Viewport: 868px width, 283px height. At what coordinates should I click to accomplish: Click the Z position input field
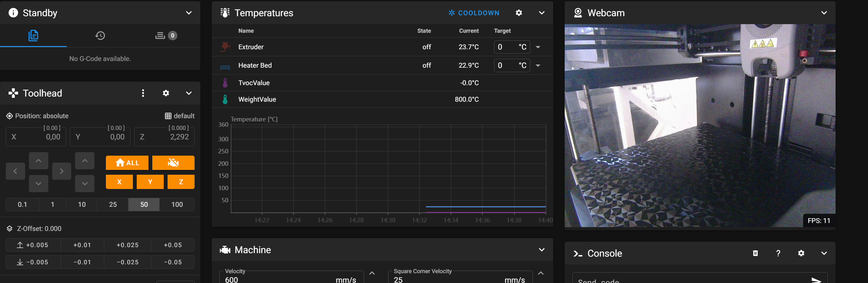click(164, 137)
